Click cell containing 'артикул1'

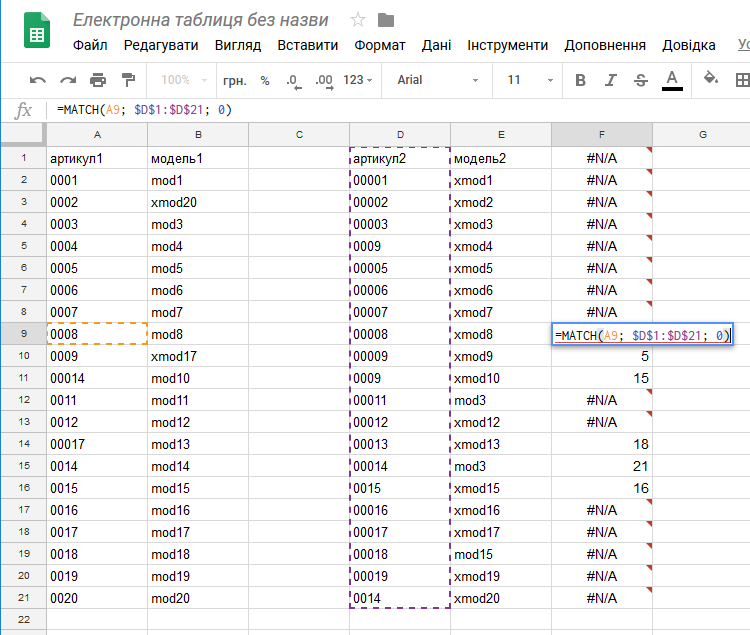point(97,158)
